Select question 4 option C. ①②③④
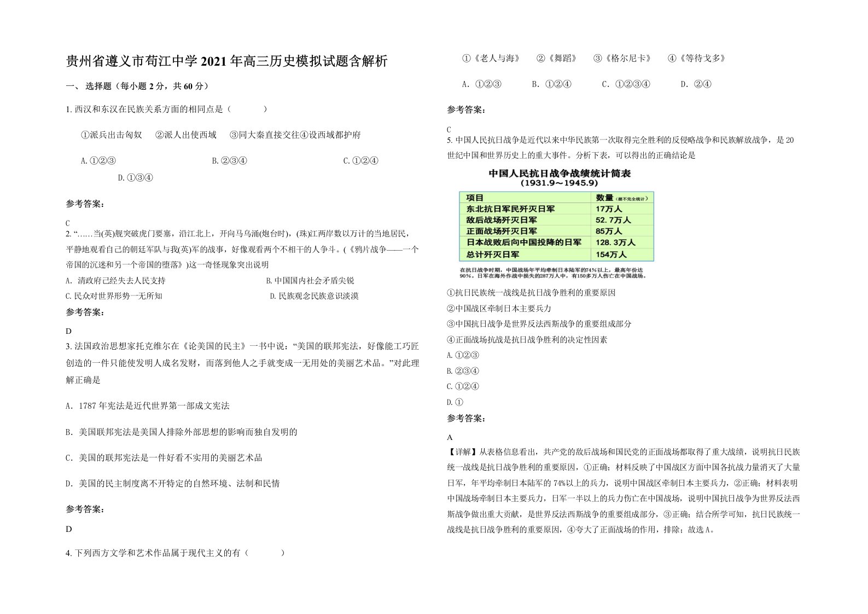The height and width of the screenshot is (614, 868). 626,84
